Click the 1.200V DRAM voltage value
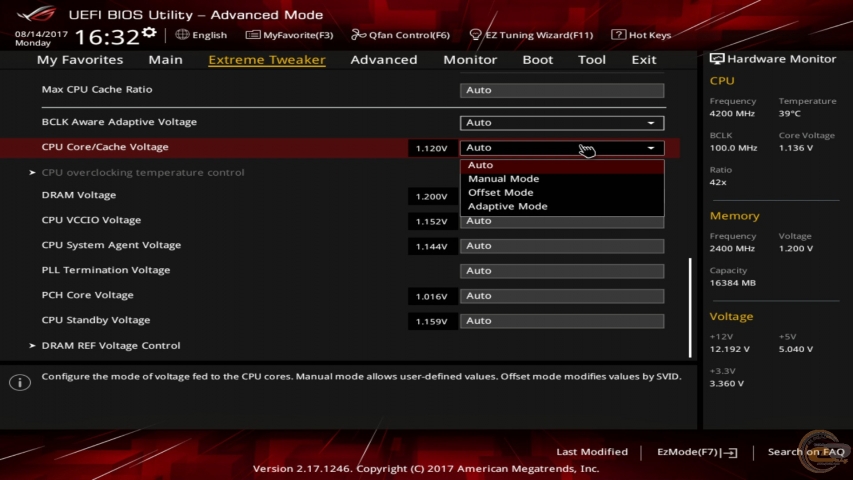 tap(431, 196)
